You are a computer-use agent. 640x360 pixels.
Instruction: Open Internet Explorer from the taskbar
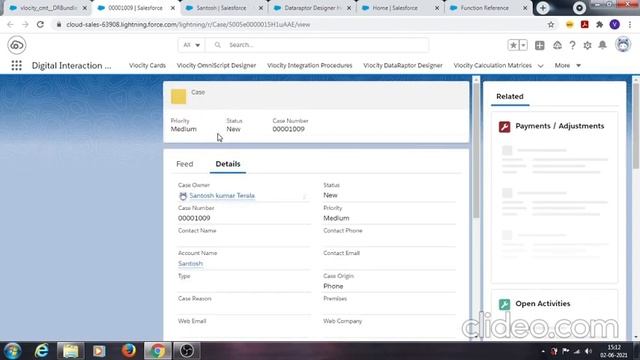tap(42, 351)
